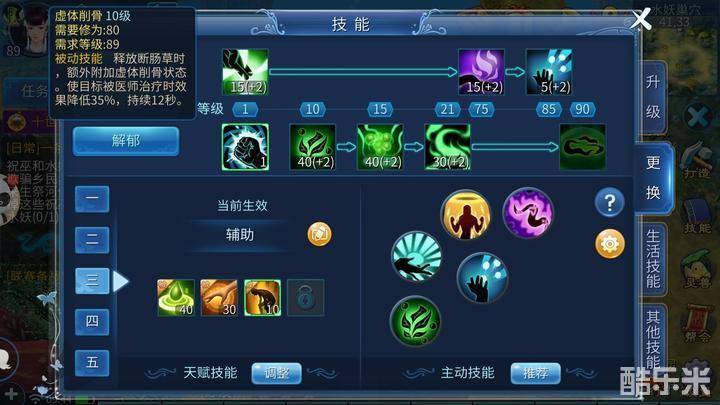Switch to talent preset 一
The image size is (720, 405).
pos(92,199)
